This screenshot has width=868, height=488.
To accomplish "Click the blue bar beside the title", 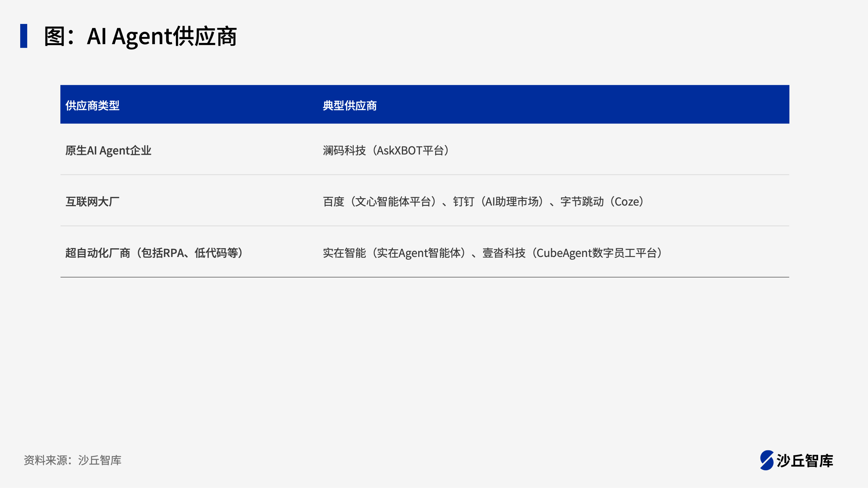I will point(24,36).
